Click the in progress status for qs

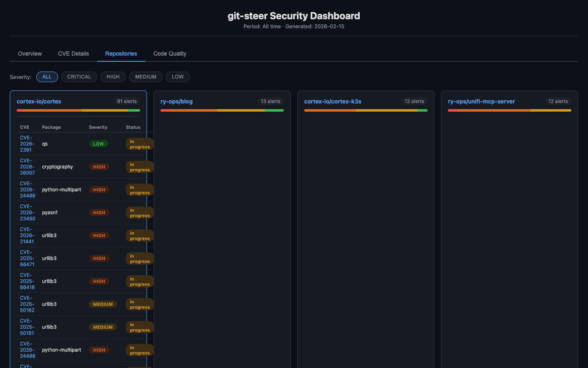point(139,144)
